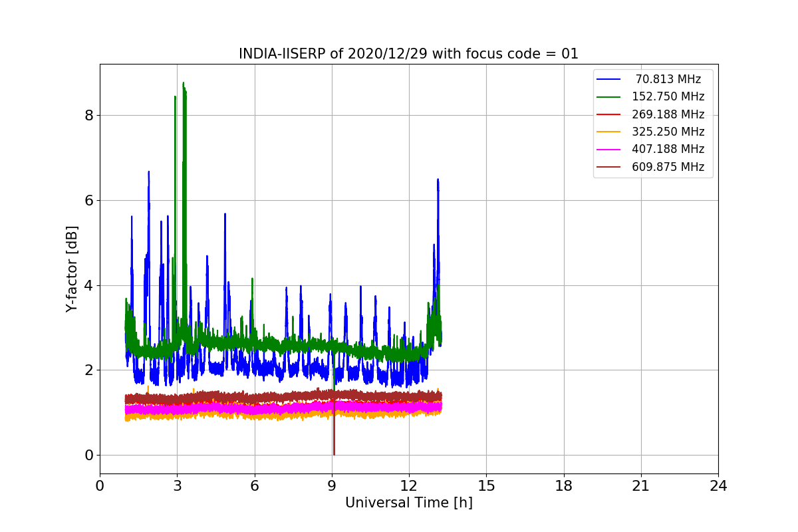This screenshot has height=532, width=798.
Task: Click the green legend line swatch
Action: (608, 97)
